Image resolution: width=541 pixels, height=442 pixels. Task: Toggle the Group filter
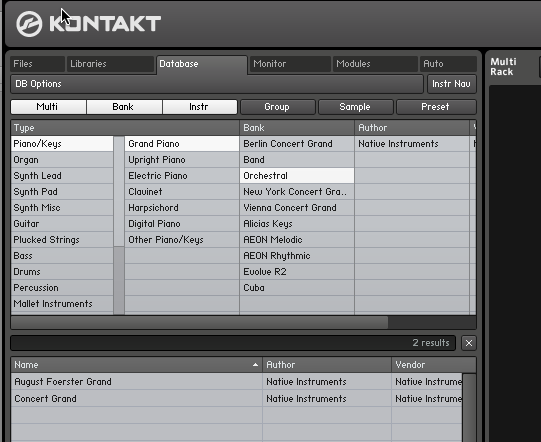[278, 107]
